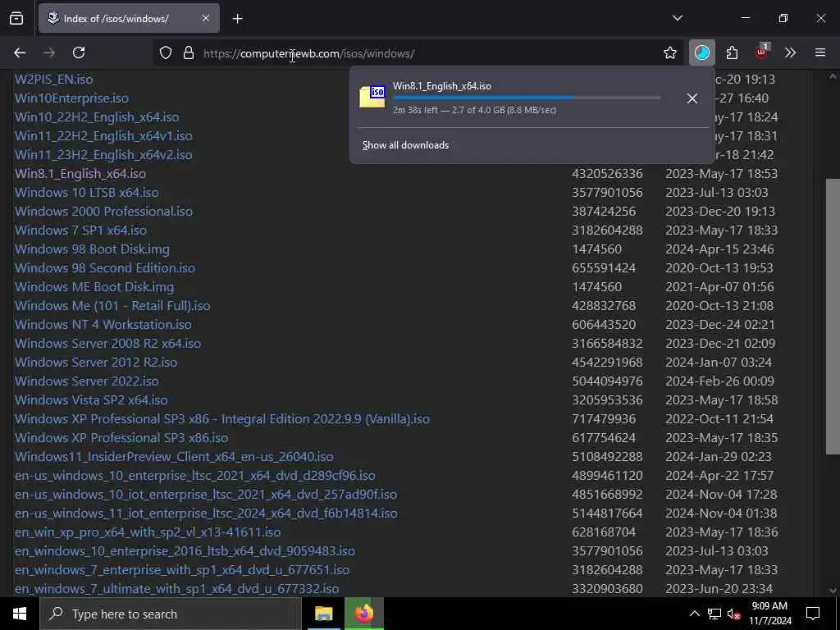Download Windows Me (101 - Retail Full).iso
840x630 pixels.
[x=112, y=305]
